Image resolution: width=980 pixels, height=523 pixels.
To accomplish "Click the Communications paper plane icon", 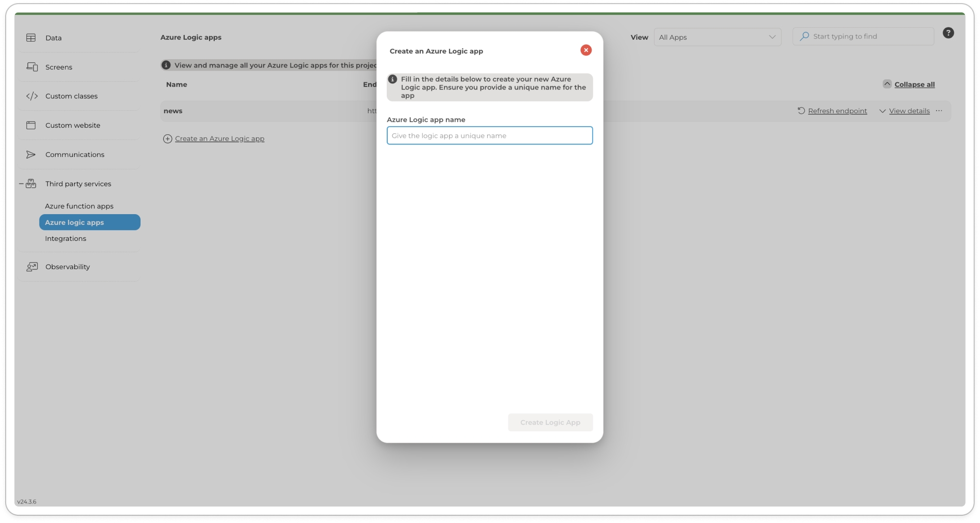I will [31, 154].
